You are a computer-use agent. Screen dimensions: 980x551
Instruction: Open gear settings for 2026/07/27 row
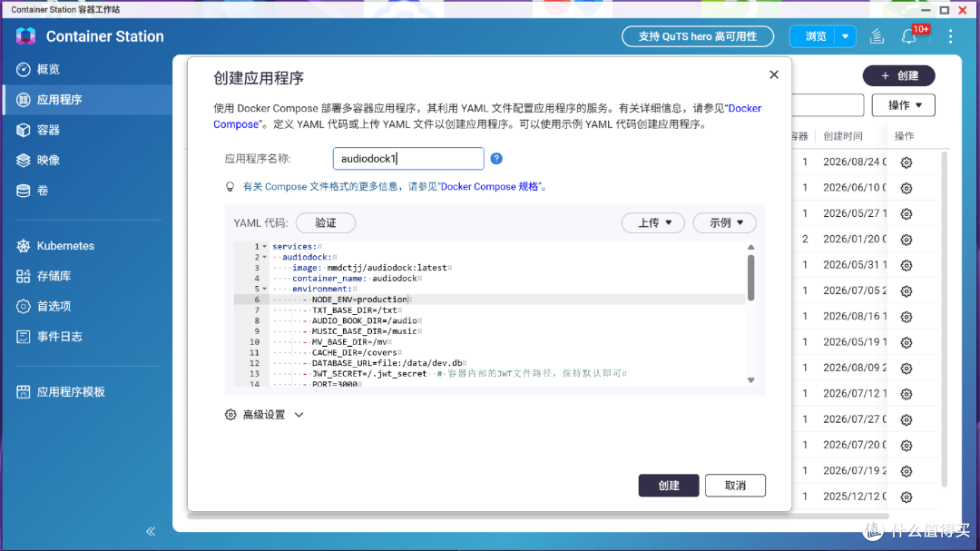click(x=906, y=419)
